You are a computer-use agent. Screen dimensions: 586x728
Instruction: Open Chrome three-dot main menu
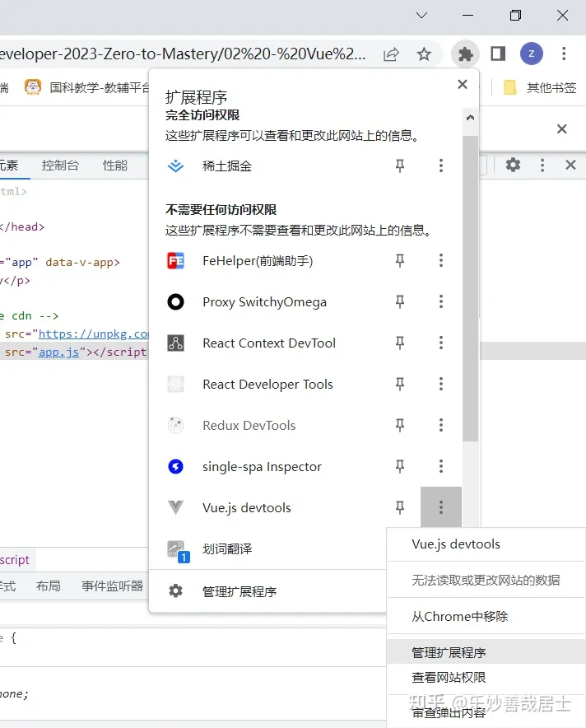[x=564, y=54]
